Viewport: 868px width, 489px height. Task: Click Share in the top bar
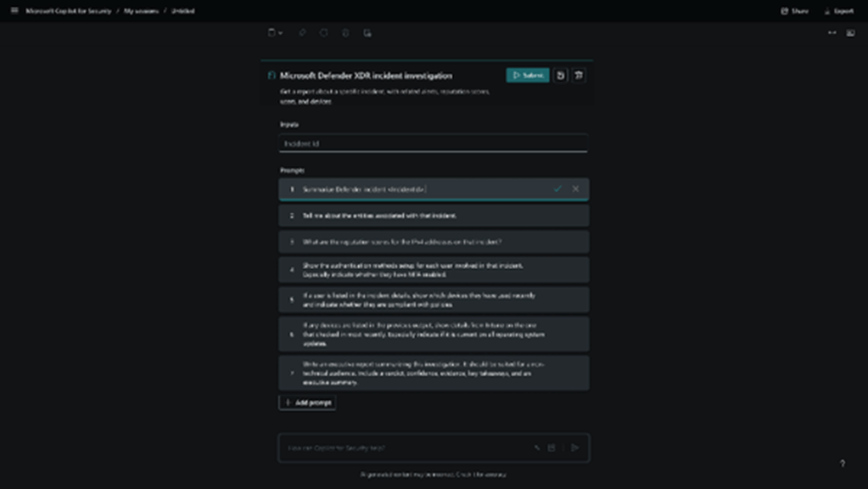[794, 11]
